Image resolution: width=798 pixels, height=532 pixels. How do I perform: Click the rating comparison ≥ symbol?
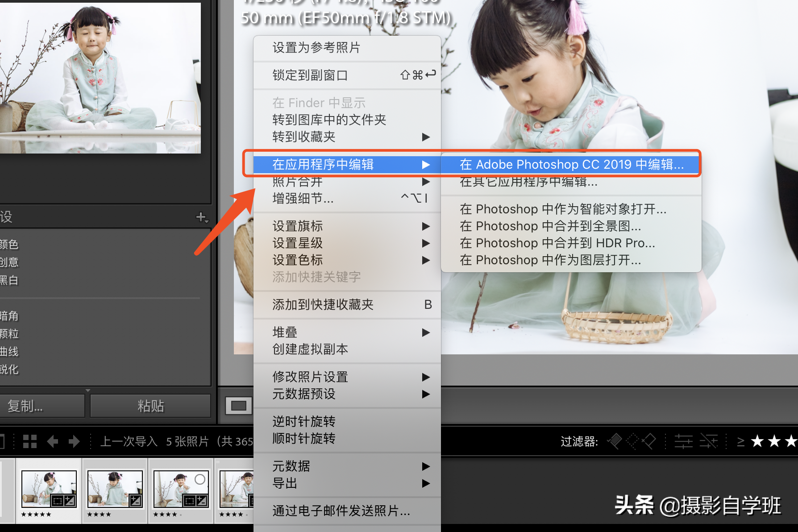click(740, 441)
